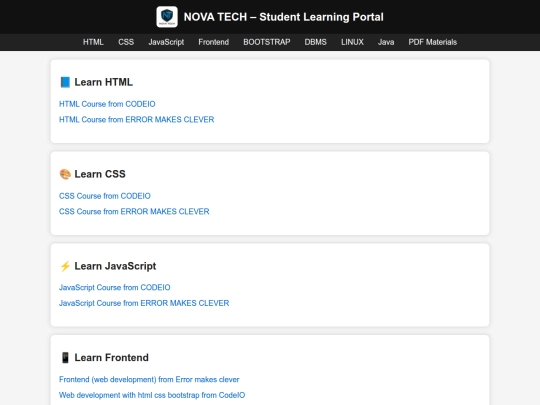
Task: Click the phone icon beside Learn Frontend
Action: point(65,358)
